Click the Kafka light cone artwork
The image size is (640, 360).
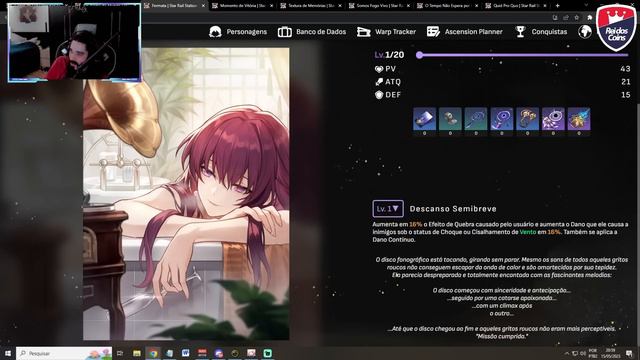186,194
